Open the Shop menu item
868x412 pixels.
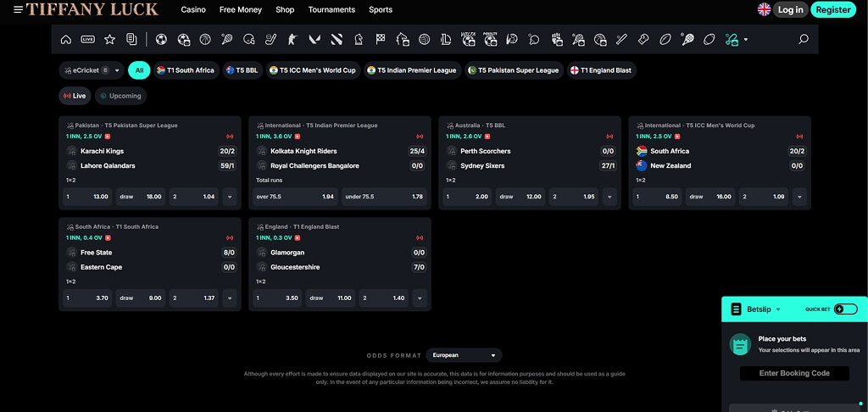click(285, 9)
